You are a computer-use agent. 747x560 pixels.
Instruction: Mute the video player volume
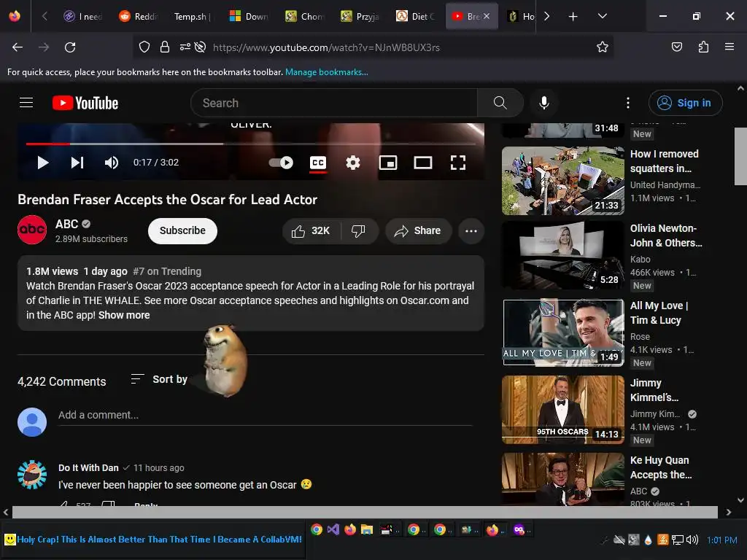[x=112, y=163]
